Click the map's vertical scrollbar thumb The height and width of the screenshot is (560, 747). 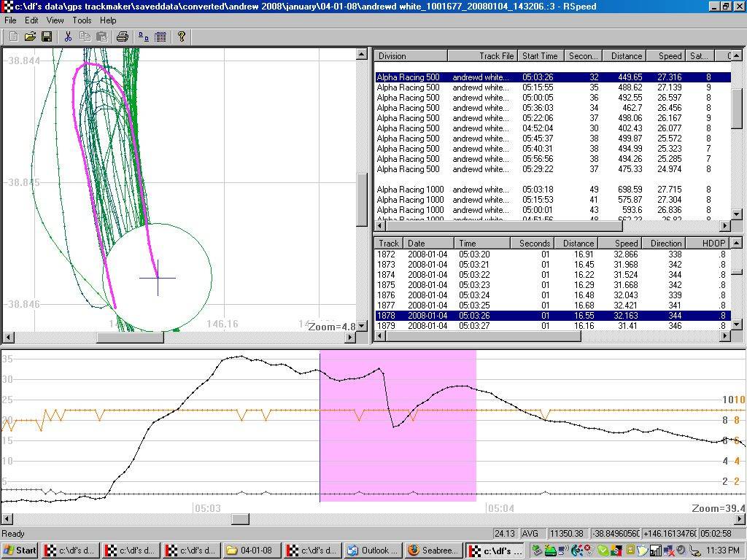click(362, 201)
